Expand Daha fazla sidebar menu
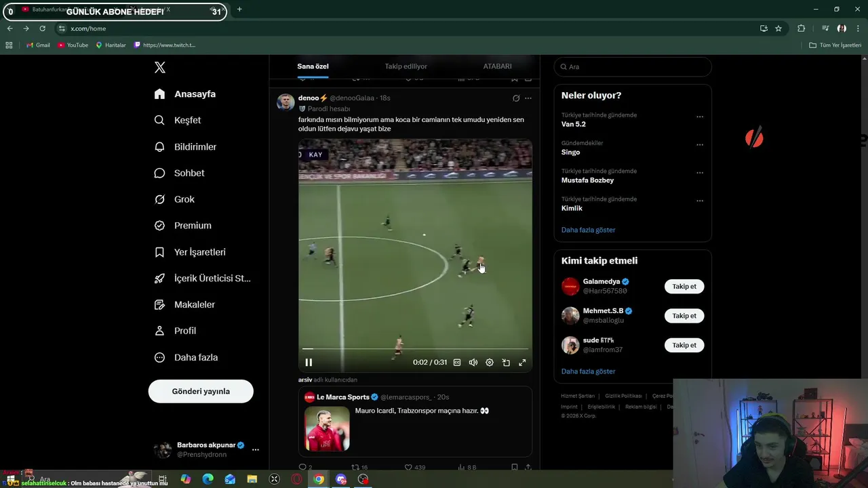868x488 pixels. point(186,357)
